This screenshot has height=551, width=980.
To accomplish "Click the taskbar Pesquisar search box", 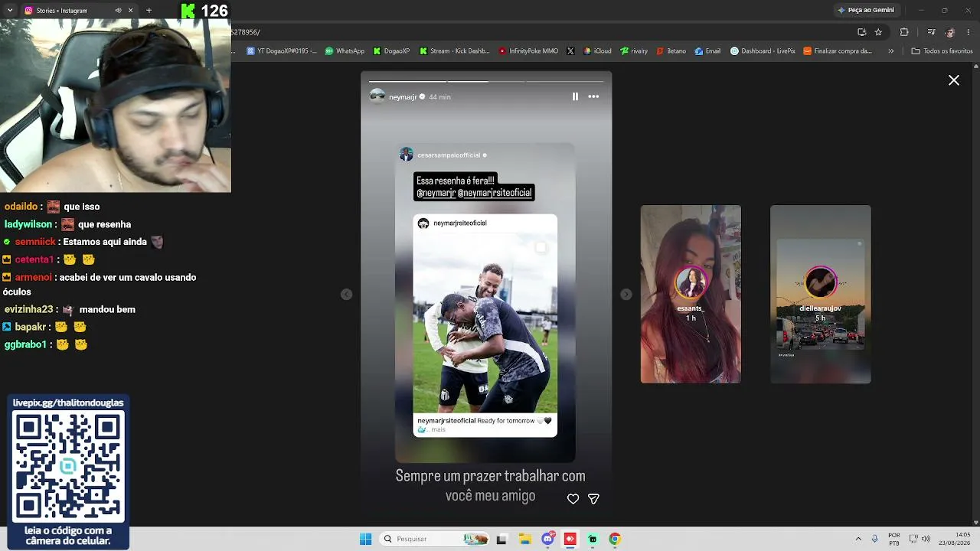I will click(435, 539).
